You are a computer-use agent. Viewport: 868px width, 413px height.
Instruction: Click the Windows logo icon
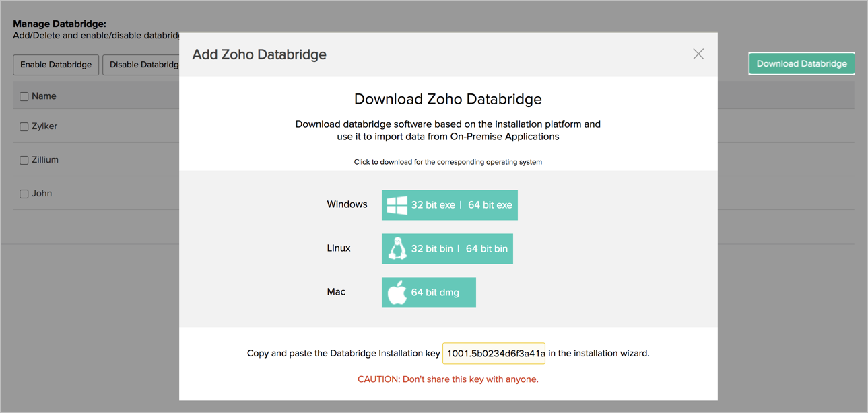click(x=397, y=205)
